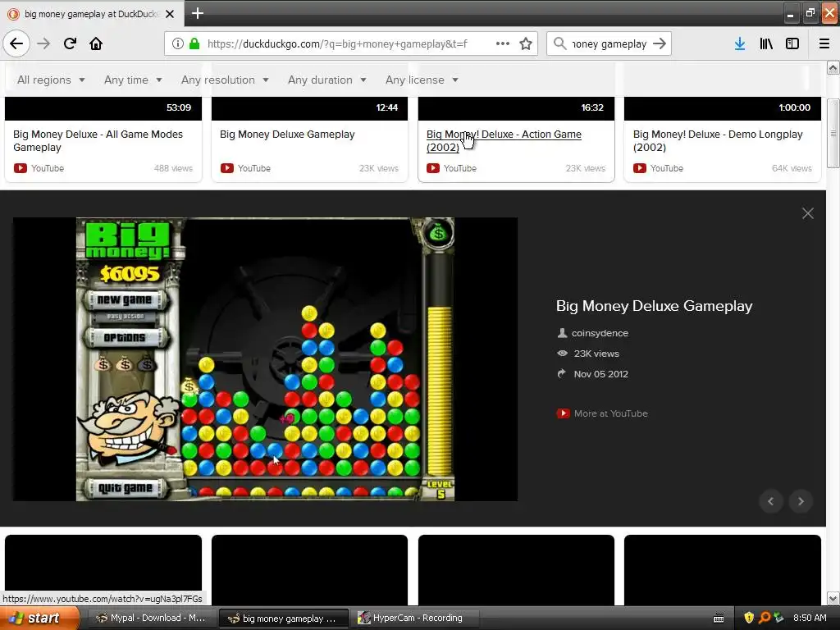The image size is (840, 630).
Task: Click the page scrollbar up arrow
Action: click(x=833, y=68)
